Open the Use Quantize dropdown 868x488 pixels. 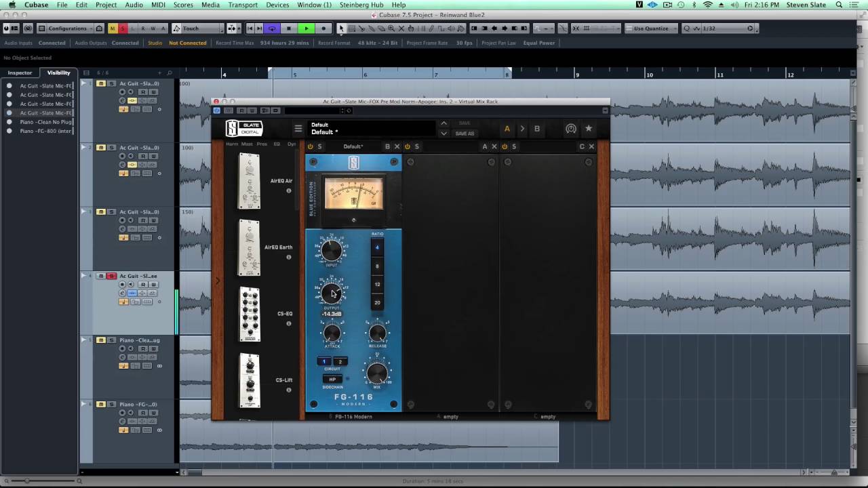coord(651,28)
